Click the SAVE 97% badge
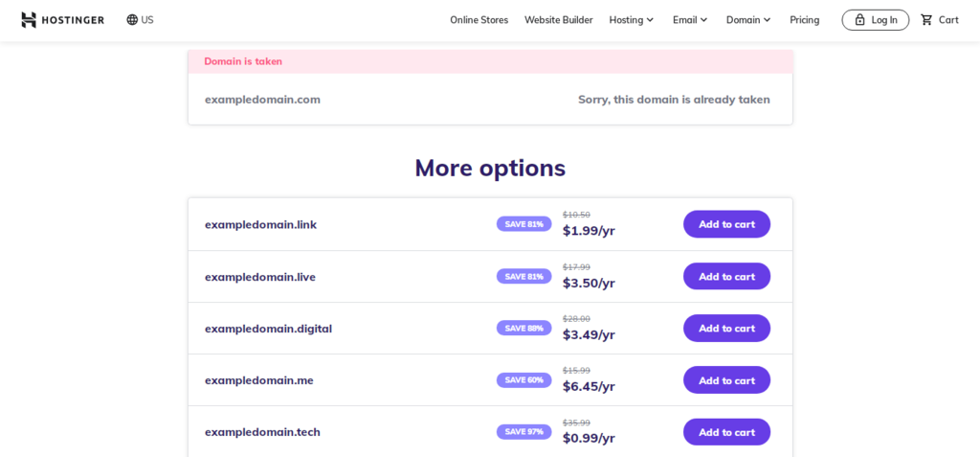 [523, 432]
